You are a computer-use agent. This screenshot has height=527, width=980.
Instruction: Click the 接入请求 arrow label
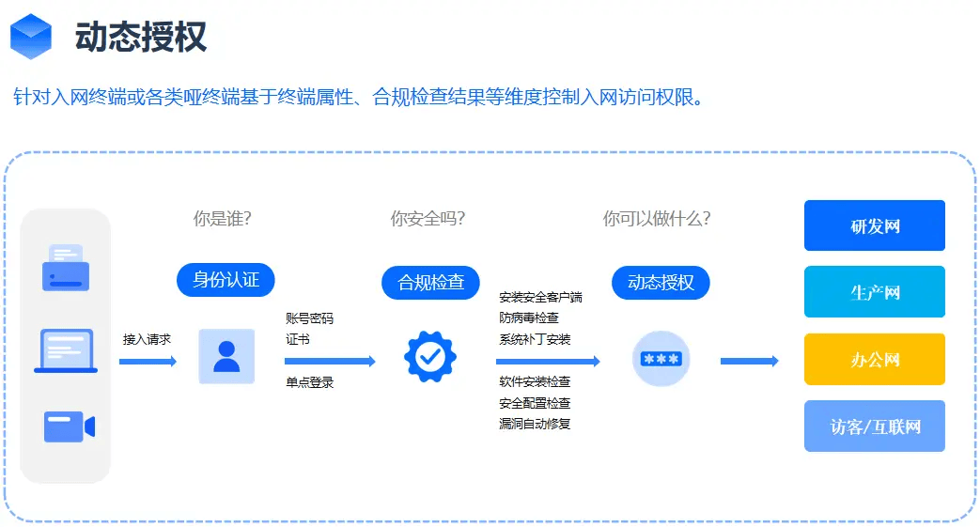point(147,339)
